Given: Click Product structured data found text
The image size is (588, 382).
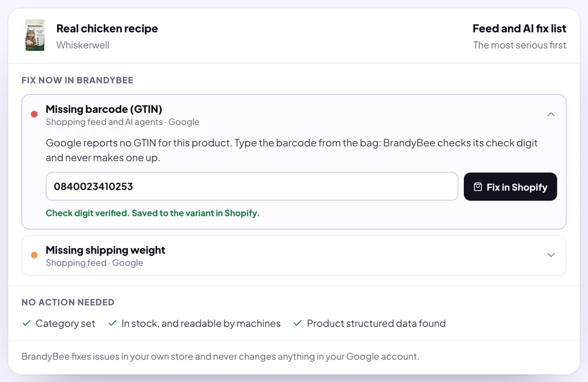Looking at the screenshot, I should tap(376, 323).
